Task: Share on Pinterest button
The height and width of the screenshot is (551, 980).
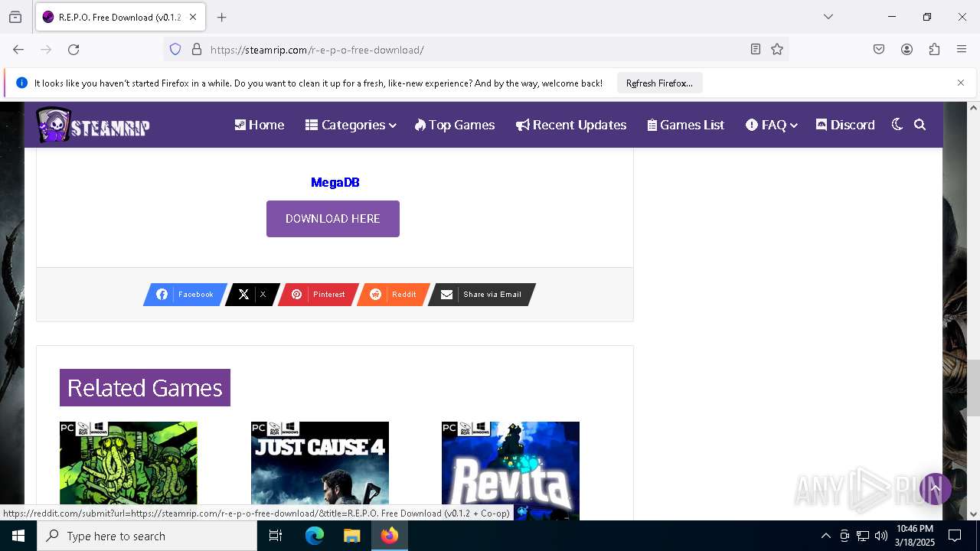Action: (x=318, y=295)
